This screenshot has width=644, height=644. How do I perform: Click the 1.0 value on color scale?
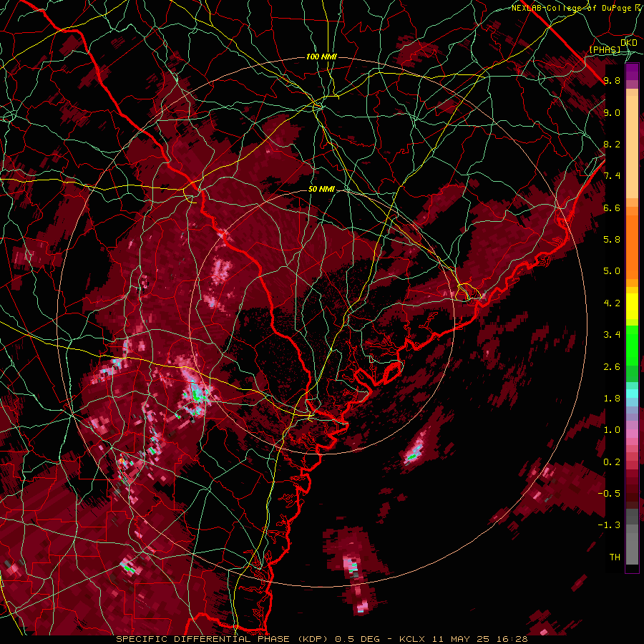coord(612,430)
